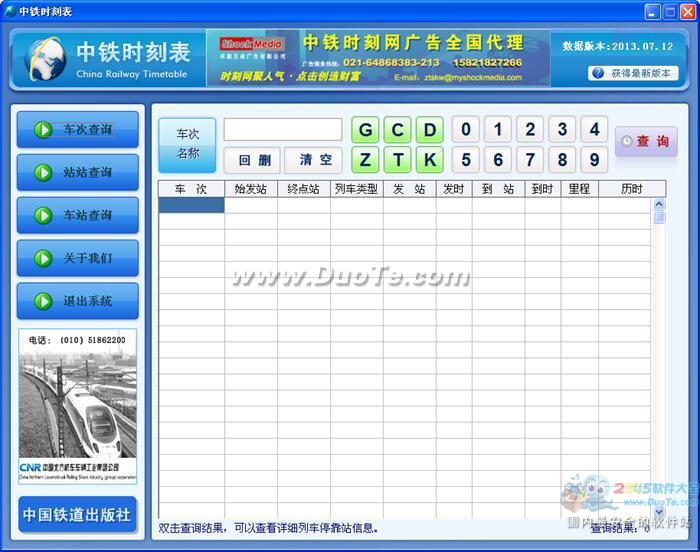Click digit 8 on keypad
Screen dimensions: 700x552
coord(562,159)
